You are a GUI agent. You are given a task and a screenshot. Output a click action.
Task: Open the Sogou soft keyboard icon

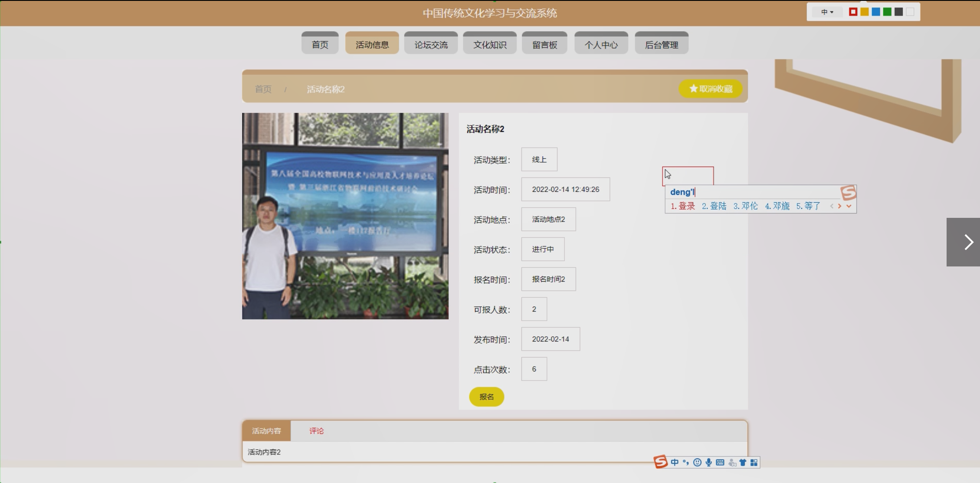pyautogui.click(x=720, y=463)
